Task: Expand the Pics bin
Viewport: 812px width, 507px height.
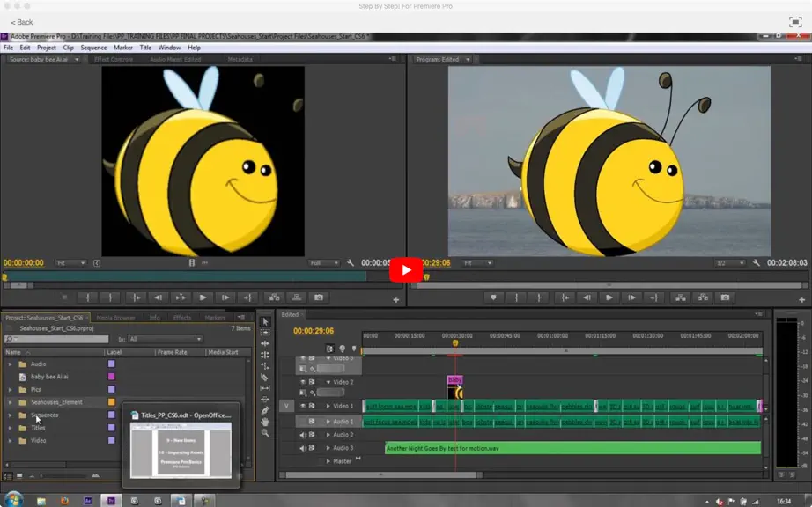Action: pyautogui.click(x=10, y=390)
